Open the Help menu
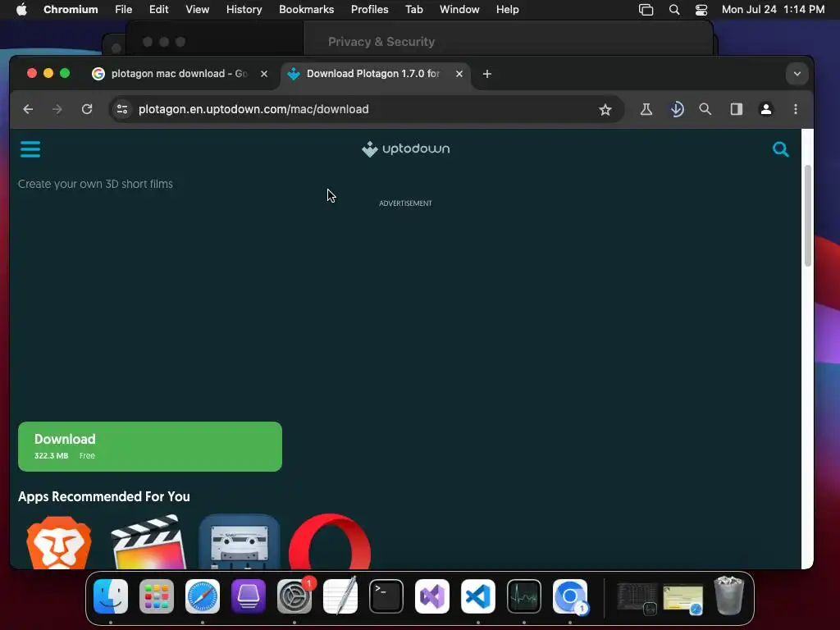The width and height of the screenshot is (840, 630). click(x=507, y=10)
